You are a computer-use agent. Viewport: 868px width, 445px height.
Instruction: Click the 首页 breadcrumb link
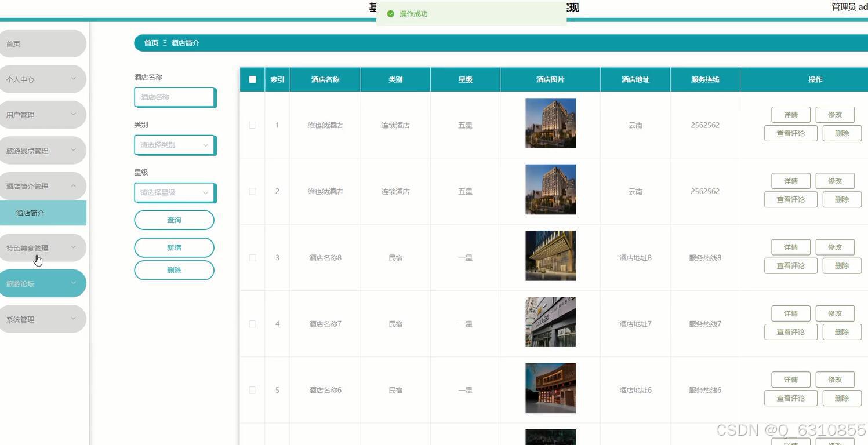pos(151,43)
